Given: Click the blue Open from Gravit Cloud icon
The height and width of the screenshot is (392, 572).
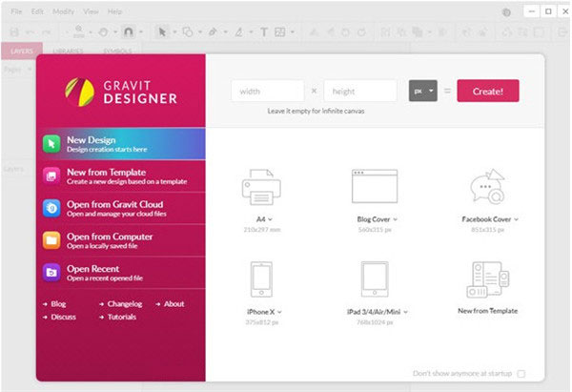Looking at the screenshot, I should pyautogui.click(x=51, y=208).
